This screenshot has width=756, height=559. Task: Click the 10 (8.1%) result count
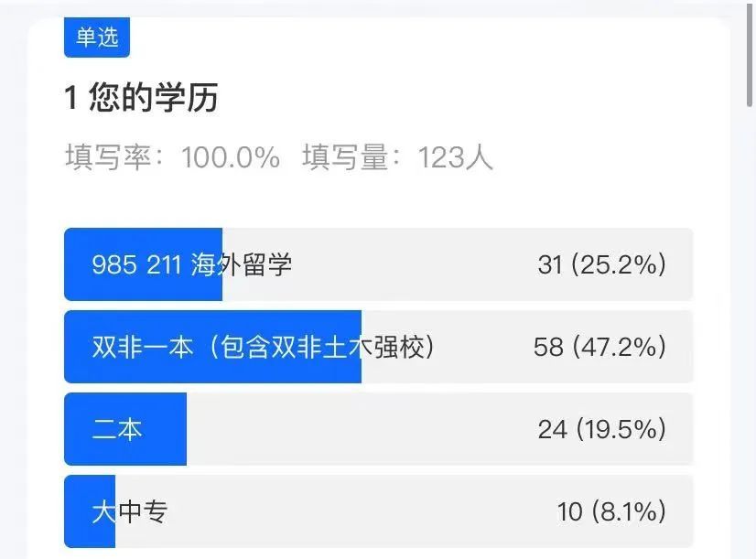610,511
